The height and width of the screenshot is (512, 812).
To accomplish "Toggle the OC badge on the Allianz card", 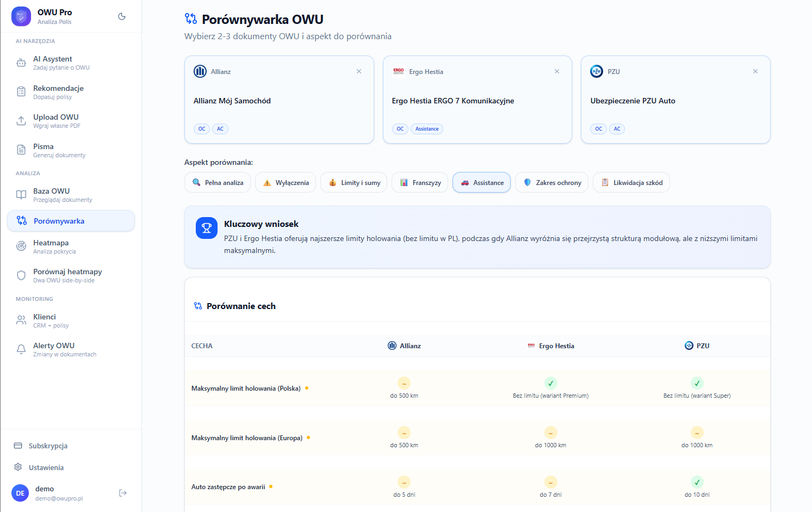I will click(201, 129).
